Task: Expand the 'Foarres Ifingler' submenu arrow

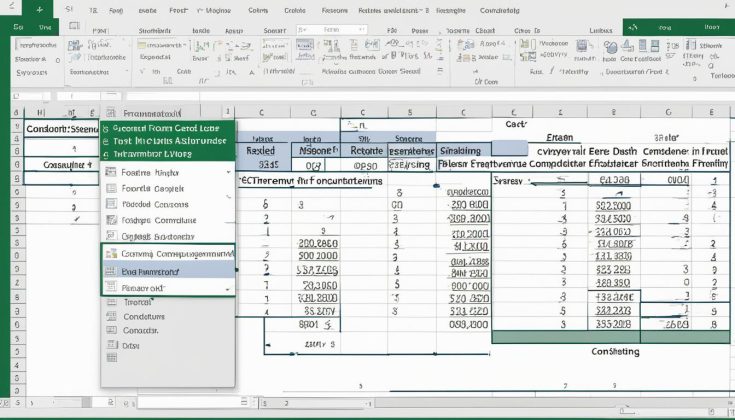Action: point(228,172)
